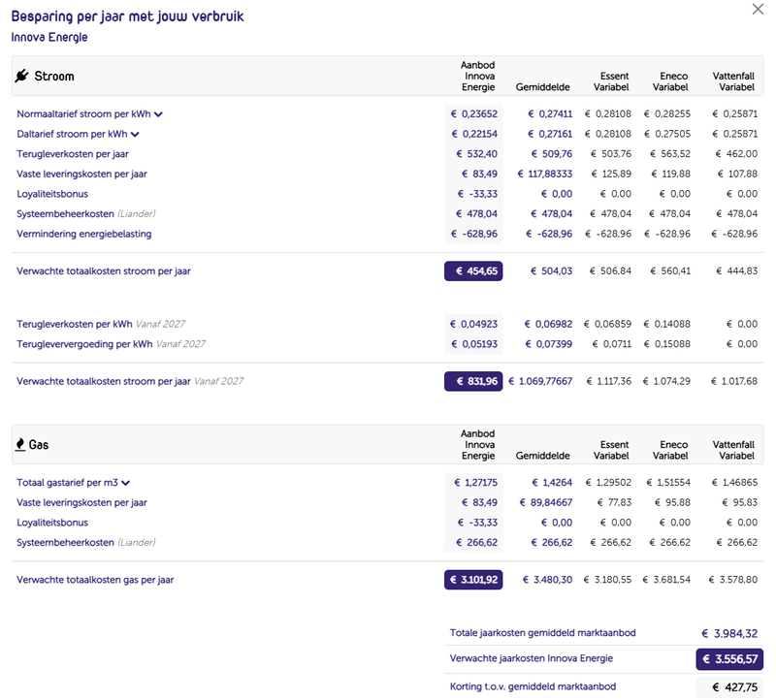This screenshot has width=776, height=700.
Task: Click the € 3.984,32 marktaanbod total
Action: [x=729, y=634]
